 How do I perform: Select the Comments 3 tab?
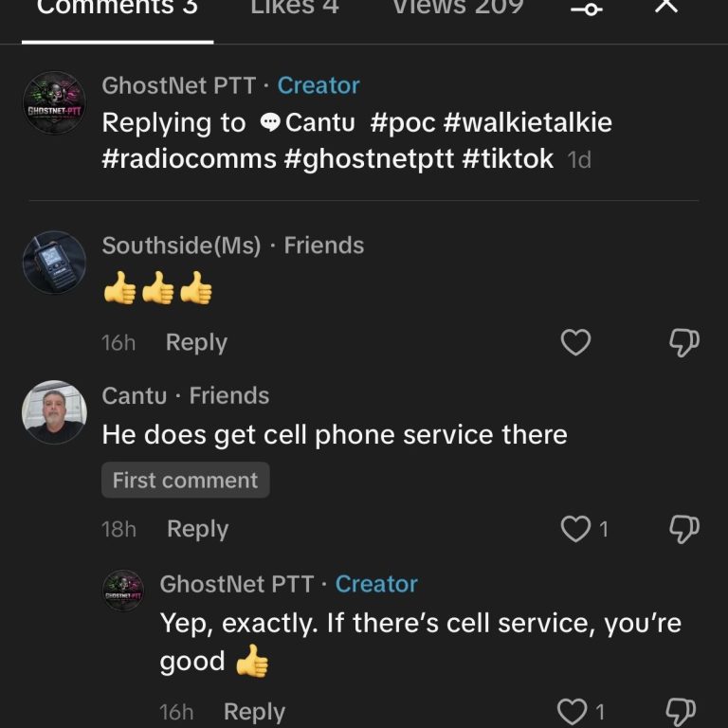117,9
